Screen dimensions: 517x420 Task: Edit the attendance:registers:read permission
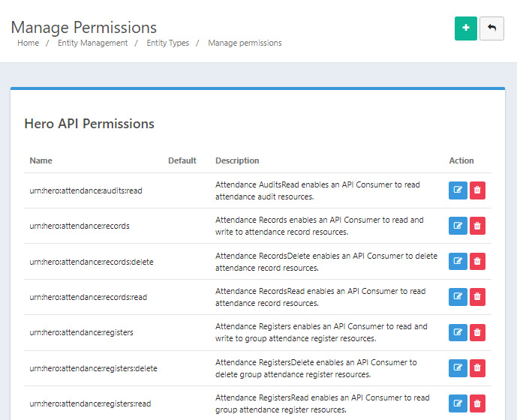(x=458, y=403)
